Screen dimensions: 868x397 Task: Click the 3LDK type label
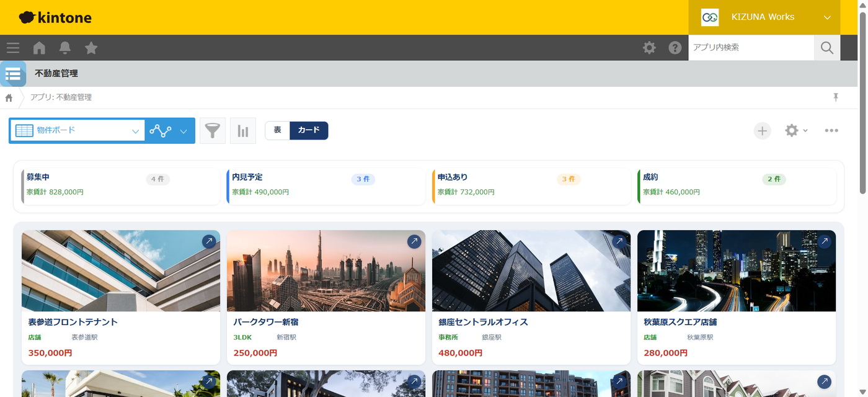pyautogui.click(x=242, y=337)
